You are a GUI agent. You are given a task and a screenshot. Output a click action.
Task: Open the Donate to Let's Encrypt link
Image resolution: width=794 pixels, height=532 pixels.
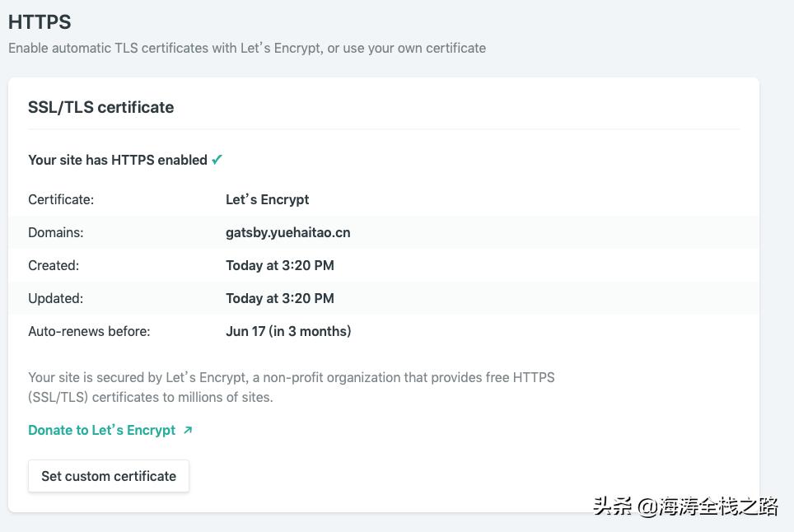coord(100,429)
